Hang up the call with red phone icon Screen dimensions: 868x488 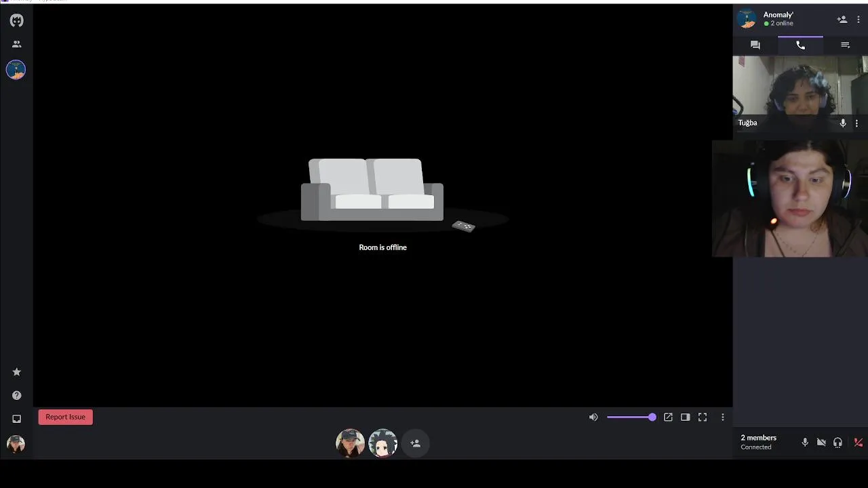click(858, 443)
